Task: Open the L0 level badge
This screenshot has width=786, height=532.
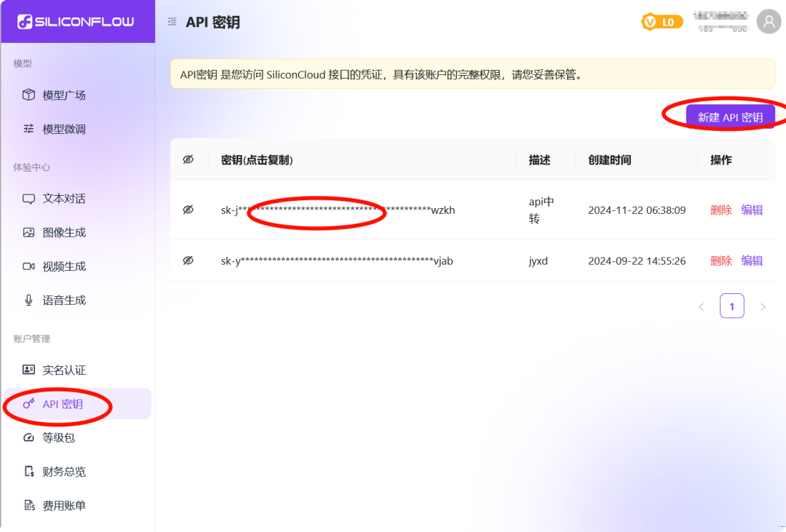Action: 662,22
